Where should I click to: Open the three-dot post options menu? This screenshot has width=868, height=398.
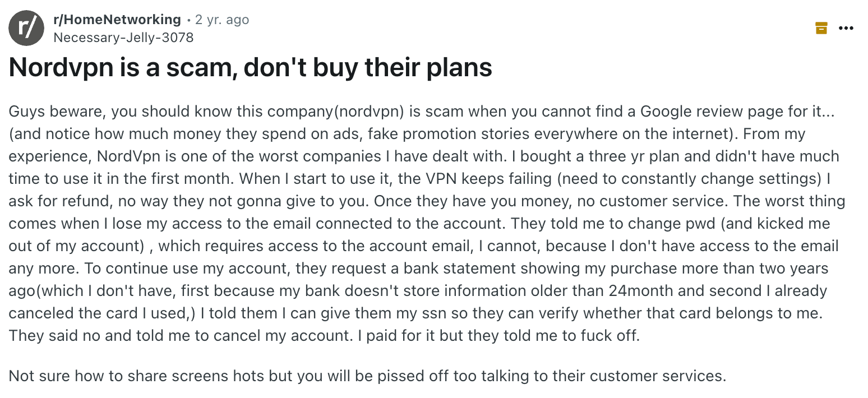[846, 27]
